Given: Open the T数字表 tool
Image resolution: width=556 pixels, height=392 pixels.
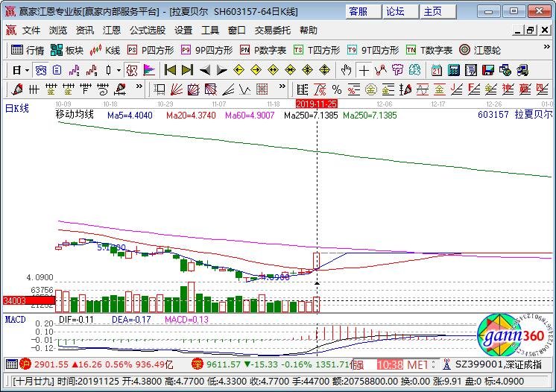Looking at the screenshot, I should [x=429, y=51].
